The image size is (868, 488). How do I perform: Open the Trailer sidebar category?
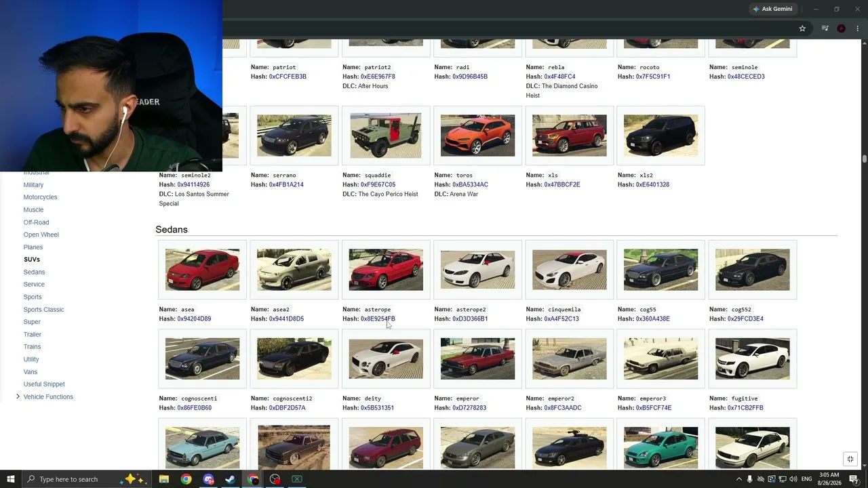(x=33, y=335)
